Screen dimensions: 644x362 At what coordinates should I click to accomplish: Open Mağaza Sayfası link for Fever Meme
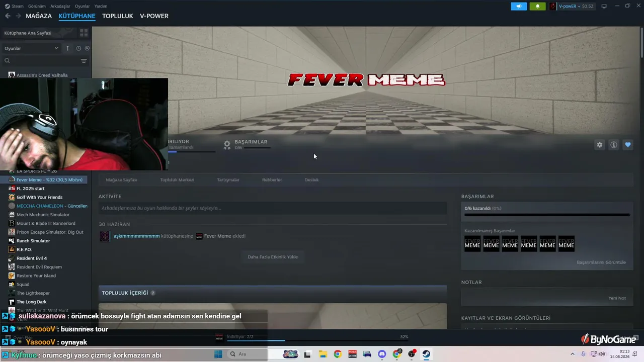tap(121, 179)
